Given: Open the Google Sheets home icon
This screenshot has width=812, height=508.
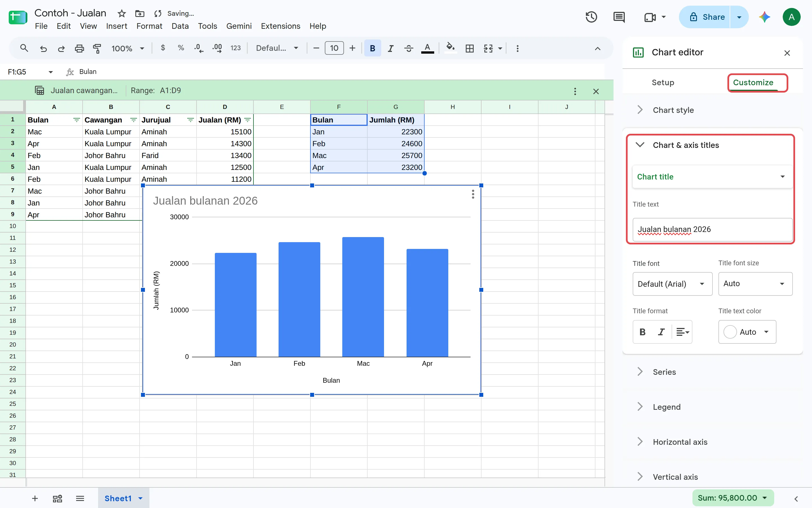Looking at the screenshot, I should point(18,17).
